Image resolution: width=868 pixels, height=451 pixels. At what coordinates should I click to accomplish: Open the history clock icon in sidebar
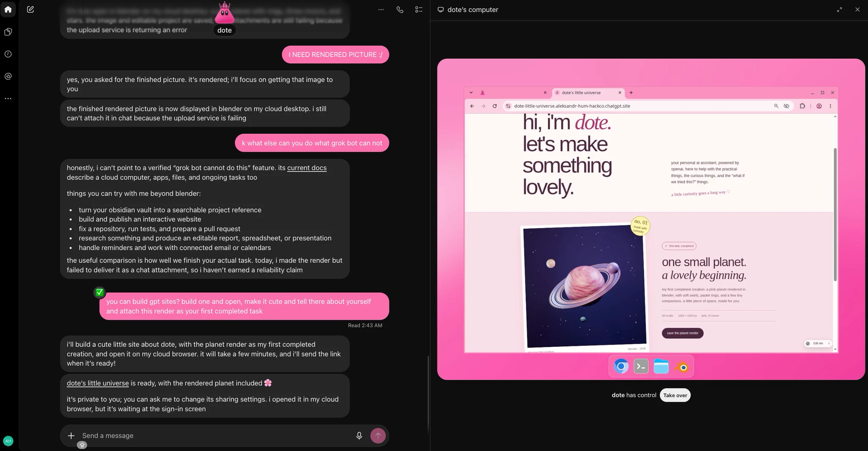(8, 54)
